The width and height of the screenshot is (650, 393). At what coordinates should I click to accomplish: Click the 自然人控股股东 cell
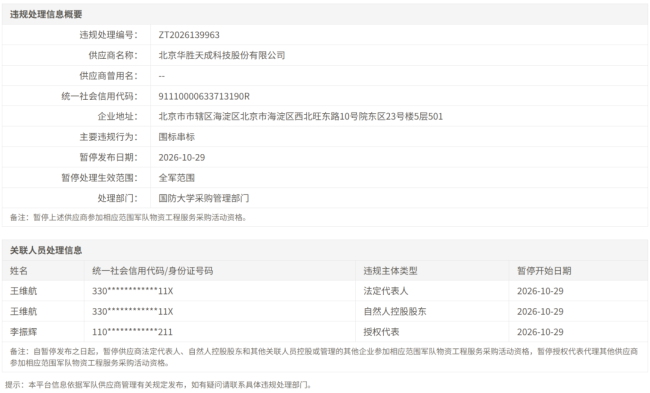(x=395, y=311)
